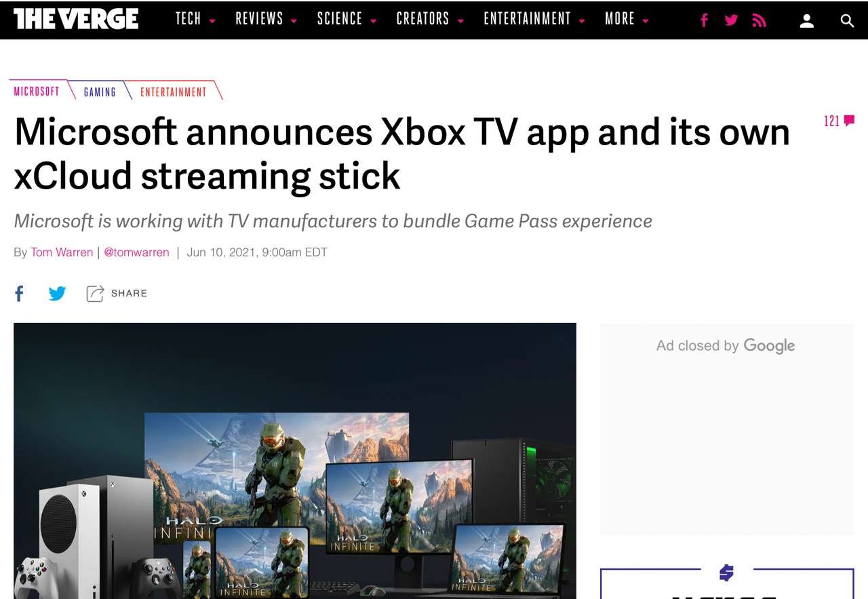Open The Verge homepage via logo
868x599 pixels.
(x=76, y=19)
